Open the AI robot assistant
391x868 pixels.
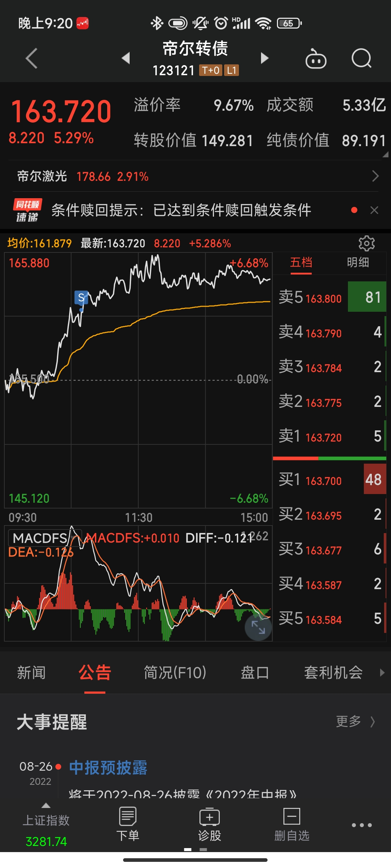point(316,58)
